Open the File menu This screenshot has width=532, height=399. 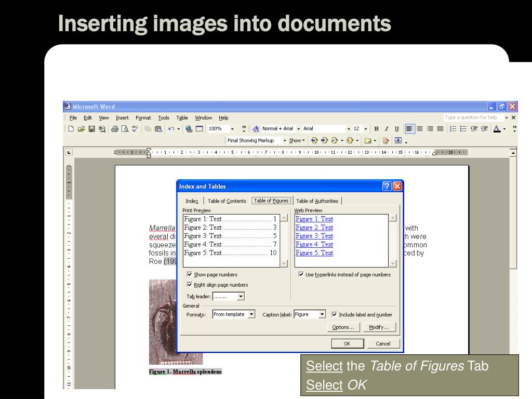click(73, 118)
